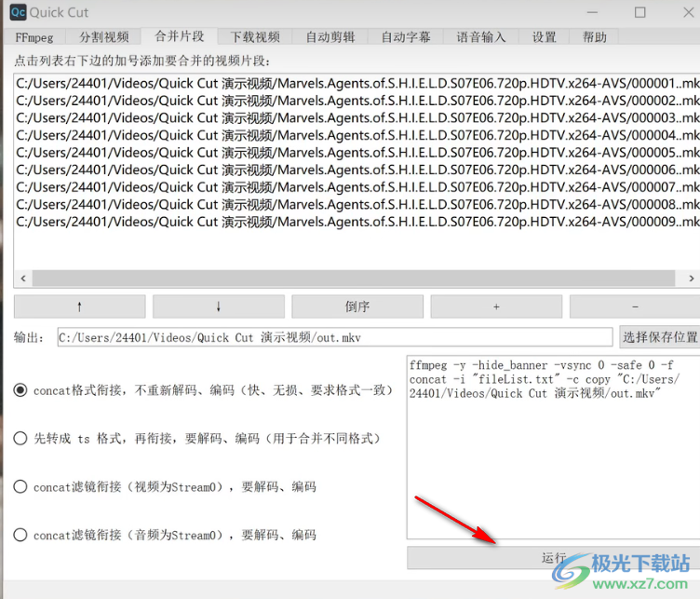This screenshot has height=599, width=700.
Task: Select the list entry ending in 000004
Action: click(357, 135)
